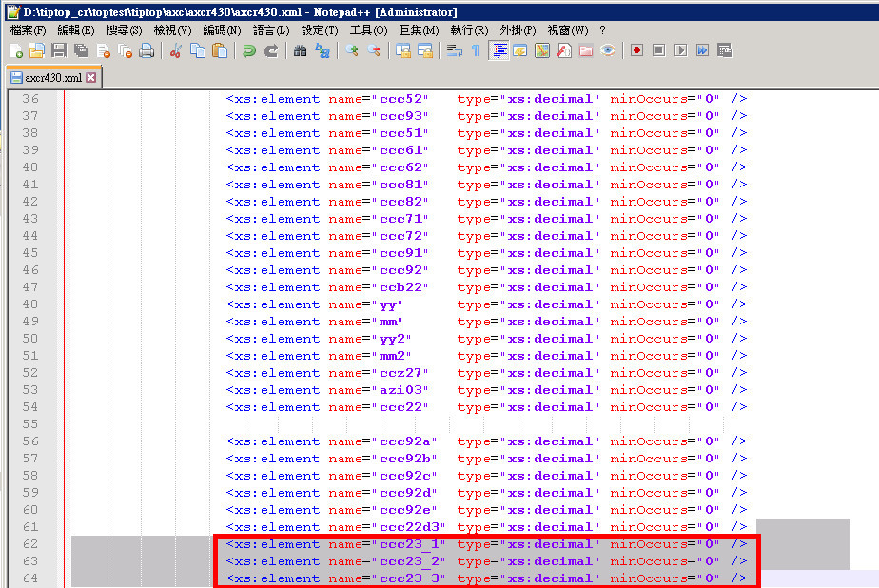Toggle synchronized horizontal scrolling

(x=425, y=51)
